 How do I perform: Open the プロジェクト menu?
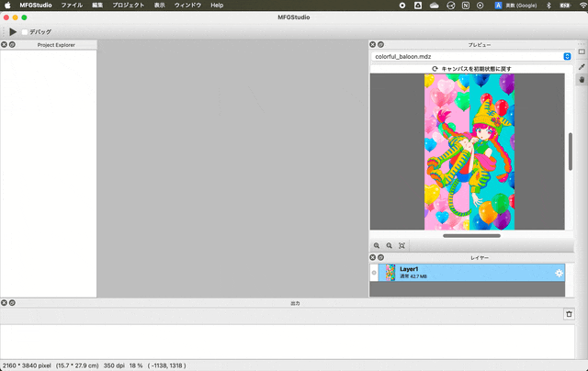click(128, 6)
